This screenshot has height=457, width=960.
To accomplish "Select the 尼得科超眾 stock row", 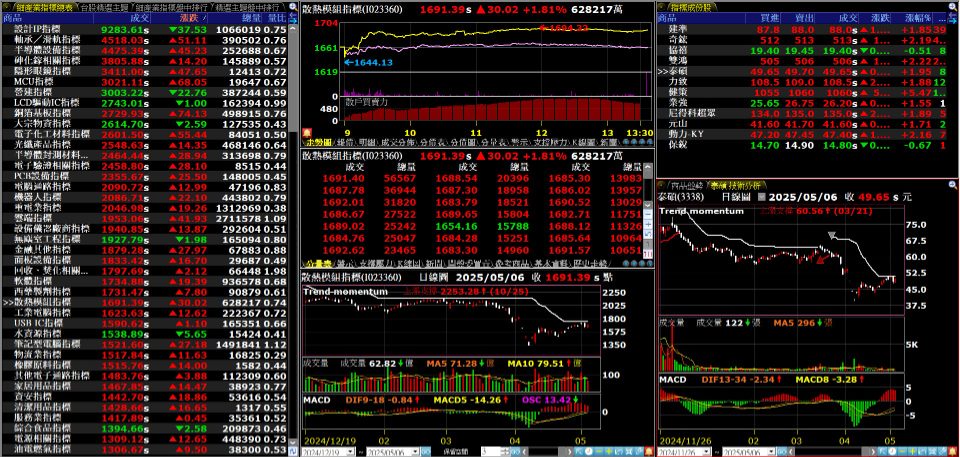I will pyautogui.click(x=802, y=113).
